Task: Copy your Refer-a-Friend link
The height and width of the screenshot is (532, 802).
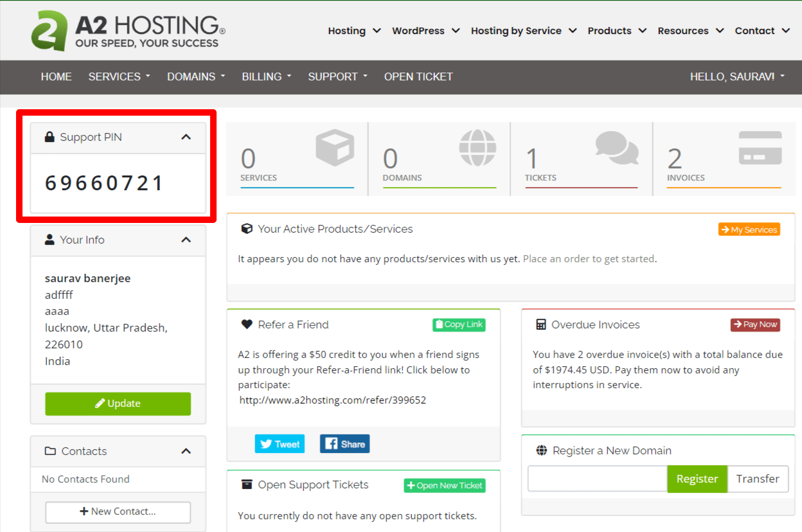Action: (459, 324)
